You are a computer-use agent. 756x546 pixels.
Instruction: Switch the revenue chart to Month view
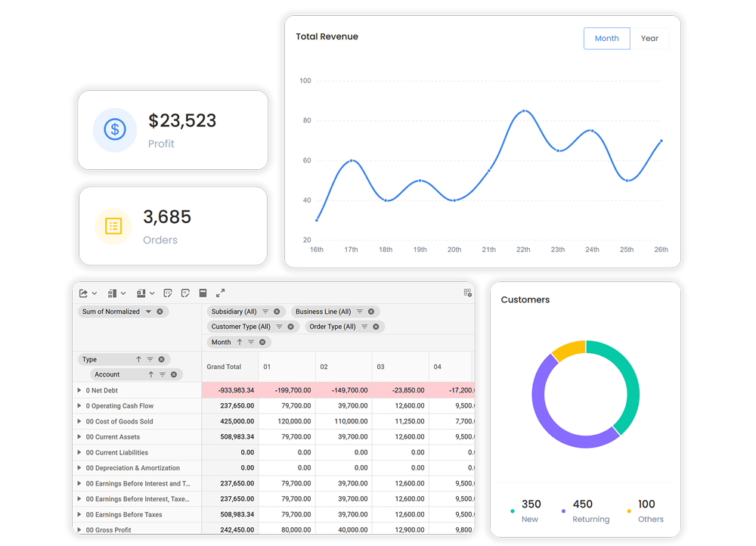(x=606, y=39)
